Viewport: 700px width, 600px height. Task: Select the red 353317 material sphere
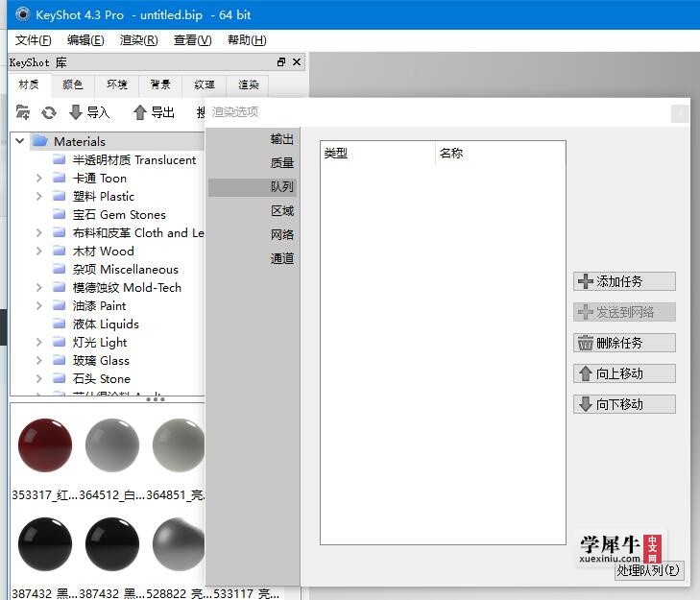(x=45, y=445)
